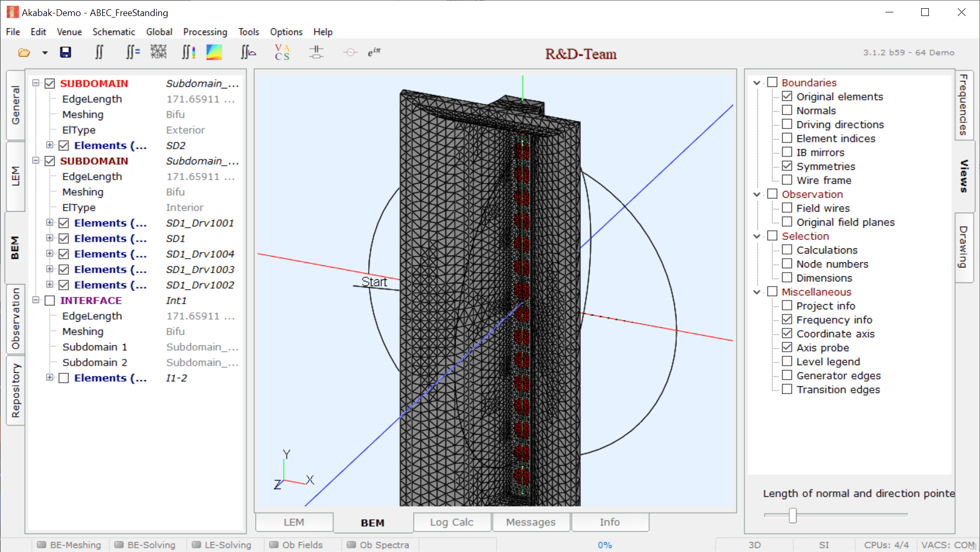Expand the SD2 Elements node

point(50,145)
